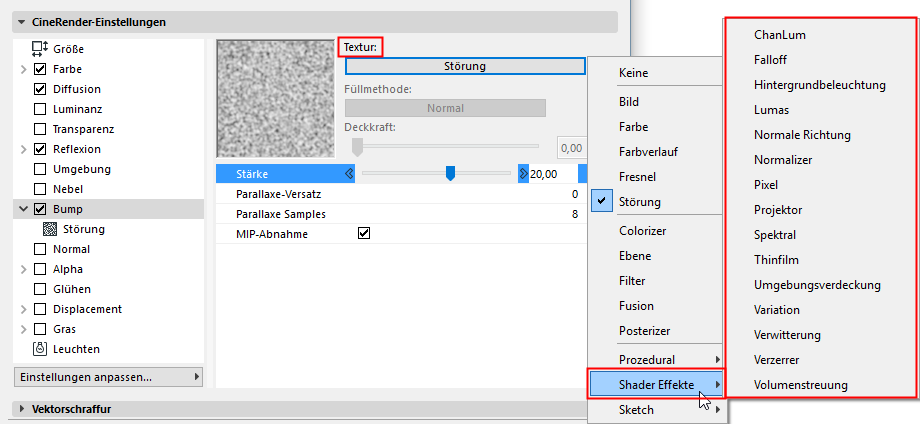Expand the Farbe tree node arrow
The width and height of the screenshot is (920, 424).
pos(23,69)
